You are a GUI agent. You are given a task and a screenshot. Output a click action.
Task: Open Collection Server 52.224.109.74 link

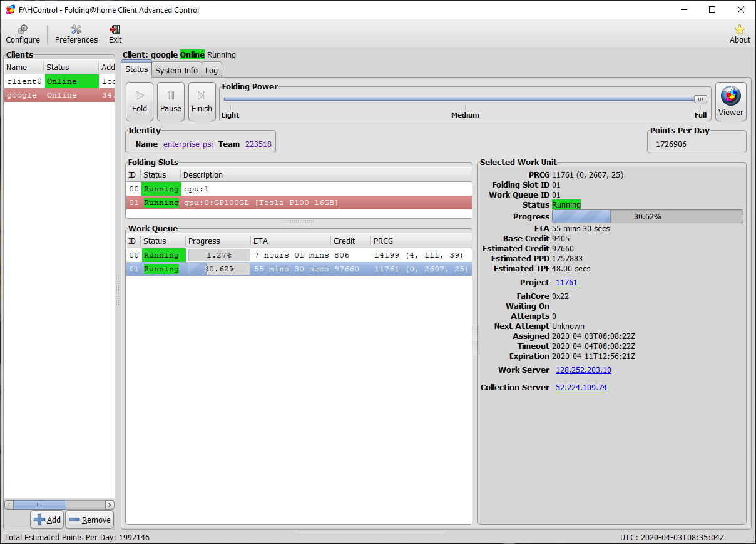point(581,388)
